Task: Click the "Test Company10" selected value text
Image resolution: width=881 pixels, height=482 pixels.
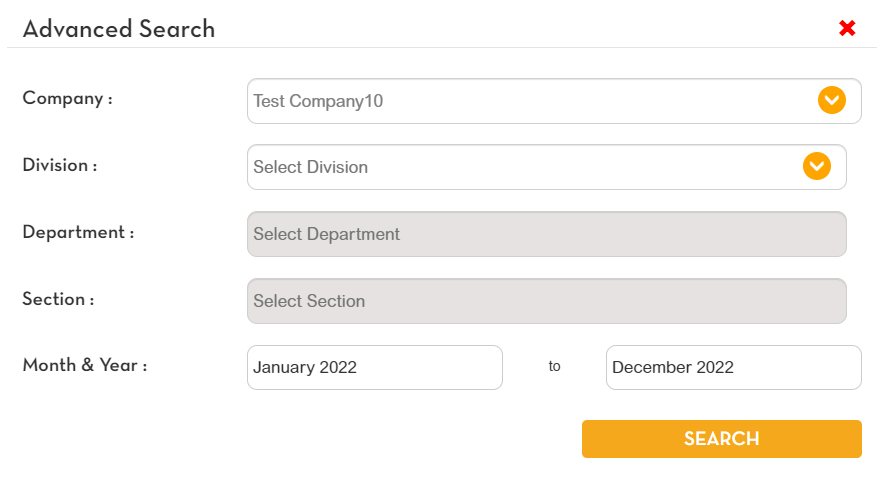Action: click(x=318, y=101)
